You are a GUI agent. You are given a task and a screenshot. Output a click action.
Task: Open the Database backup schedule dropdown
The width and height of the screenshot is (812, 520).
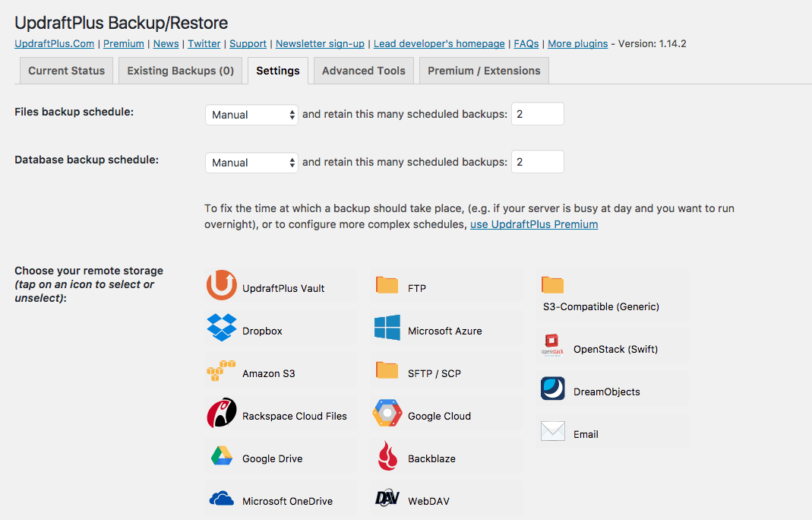[x=251, y=162]
